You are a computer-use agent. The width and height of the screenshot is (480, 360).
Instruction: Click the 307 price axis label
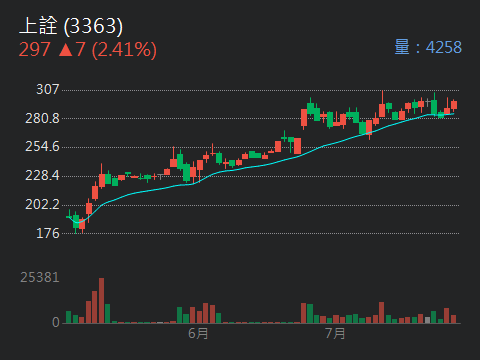tap(48, 89)
